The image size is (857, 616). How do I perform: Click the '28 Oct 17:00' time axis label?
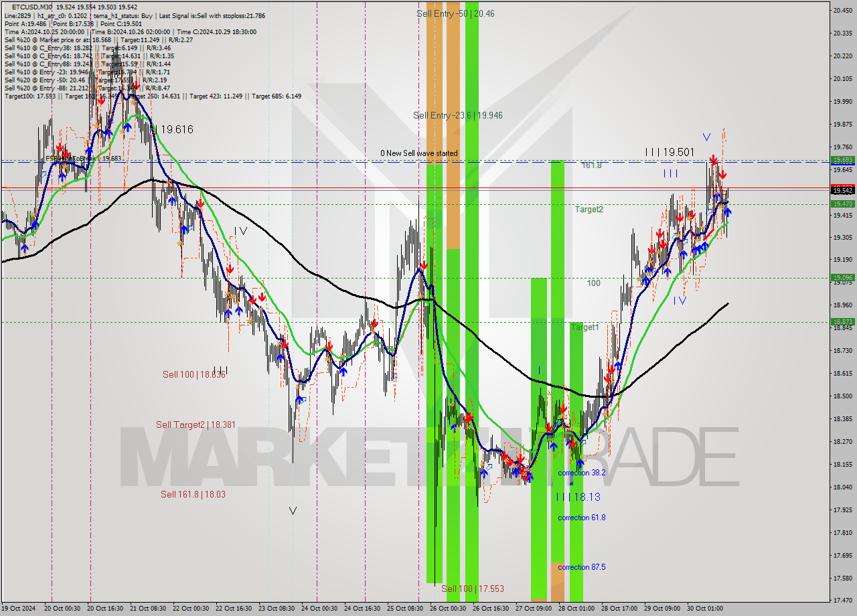pos(619,609)
